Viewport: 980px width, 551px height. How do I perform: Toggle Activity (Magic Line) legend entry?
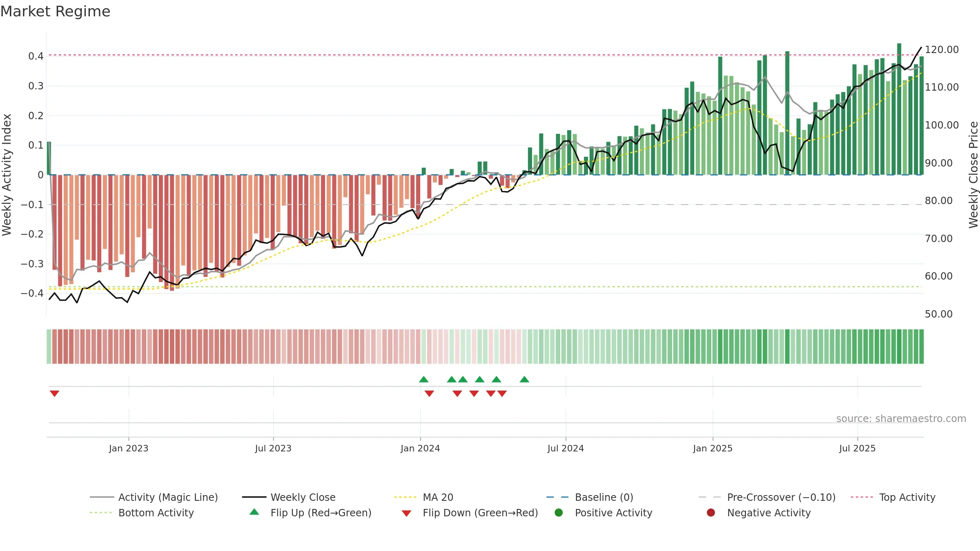click(x=154, y=497)
